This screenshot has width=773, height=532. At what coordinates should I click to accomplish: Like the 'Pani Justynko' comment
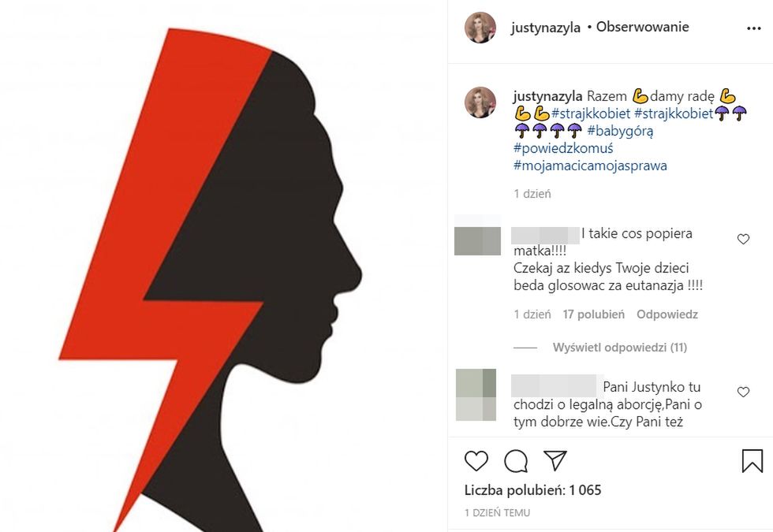[x=743, y=392]
